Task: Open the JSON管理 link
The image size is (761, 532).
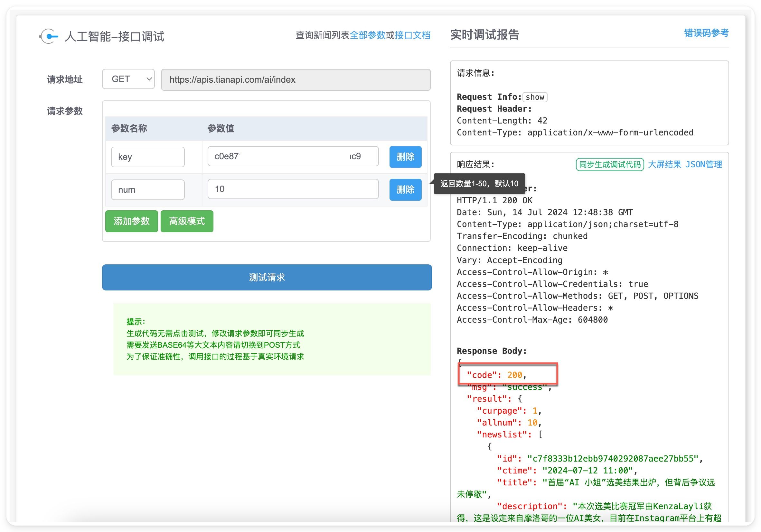Action: click(703, 165)
